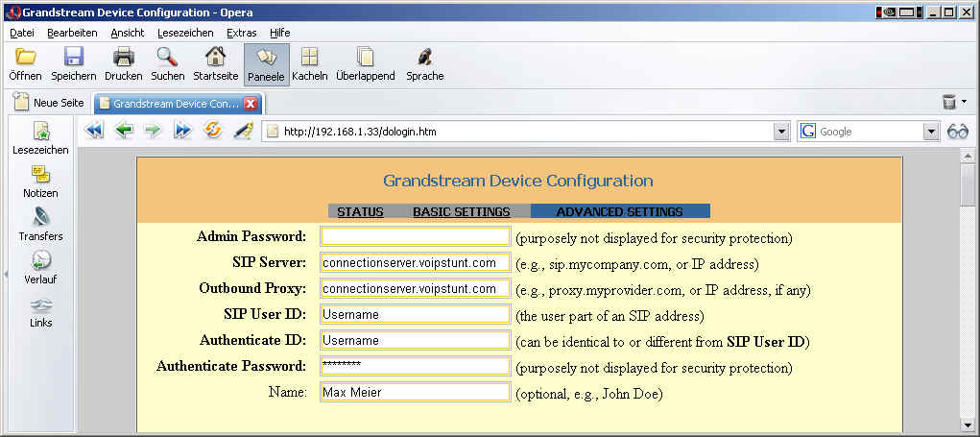Switch to the Neue Seite tab
This screenshot has height=437, width=980.
[x=49, y=103]
